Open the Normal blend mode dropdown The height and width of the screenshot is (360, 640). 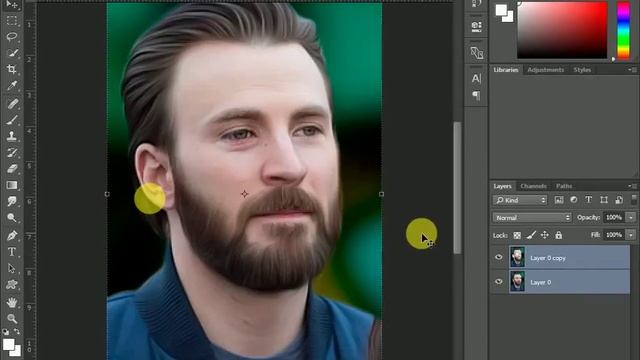[531, 218]
